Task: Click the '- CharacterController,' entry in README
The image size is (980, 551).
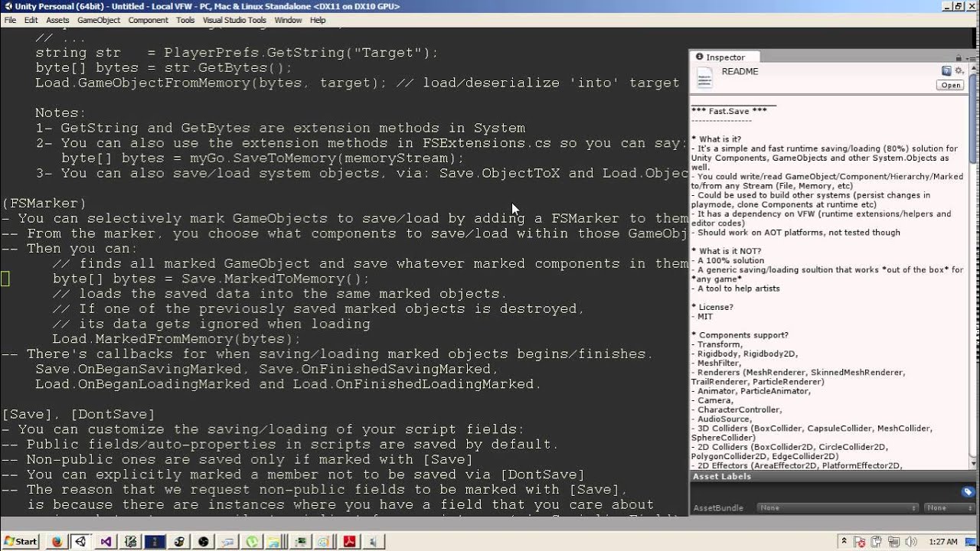Action: pyautogui.click(x=737, y=409)
